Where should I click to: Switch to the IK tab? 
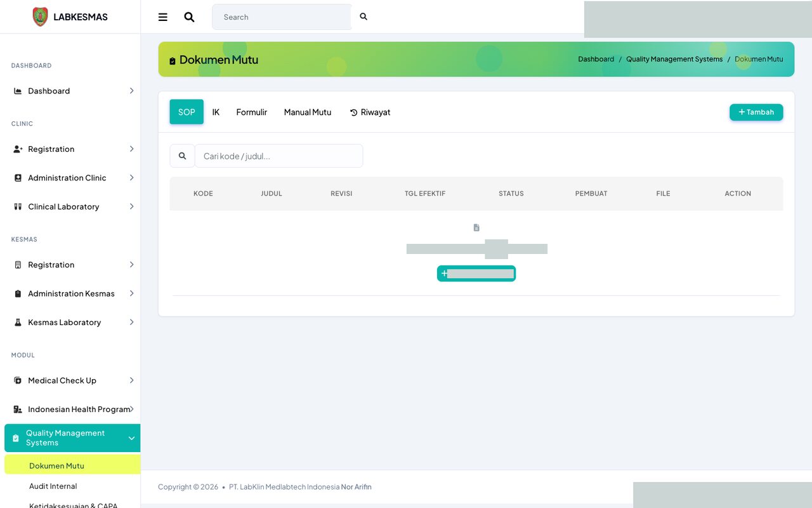[216, 112]
